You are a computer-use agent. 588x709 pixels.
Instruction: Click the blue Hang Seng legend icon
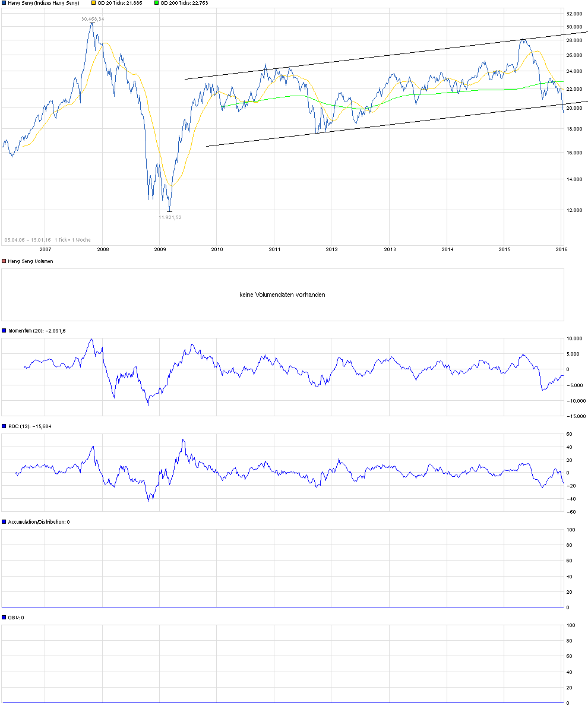[x=4, y=4]
